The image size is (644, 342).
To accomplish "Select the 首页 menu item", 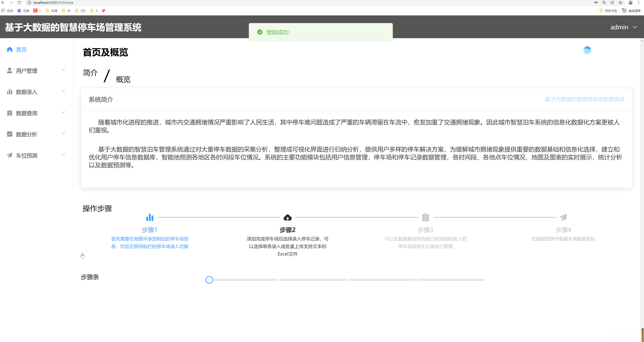I will (x=21, y=50).
